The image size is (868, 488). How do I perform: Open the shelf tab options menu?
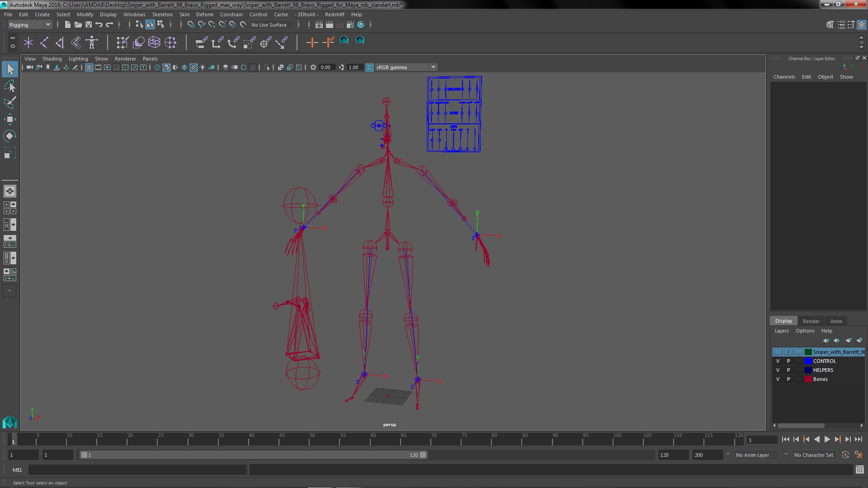[x=12, y=38]
